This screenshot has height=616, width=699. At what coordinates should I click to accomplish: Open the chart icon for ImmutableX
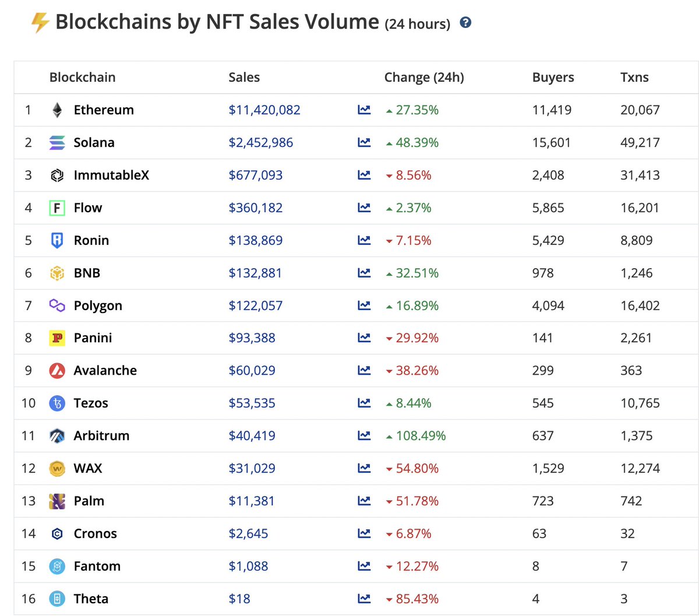tap(364, 175)
